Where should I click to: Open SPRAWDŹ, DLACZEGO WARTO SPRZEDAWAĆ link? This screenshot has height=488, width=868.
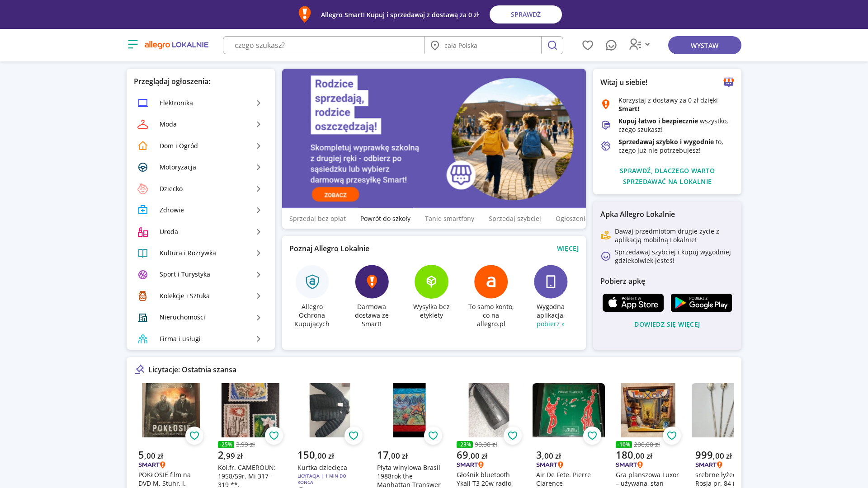(667, 176)
